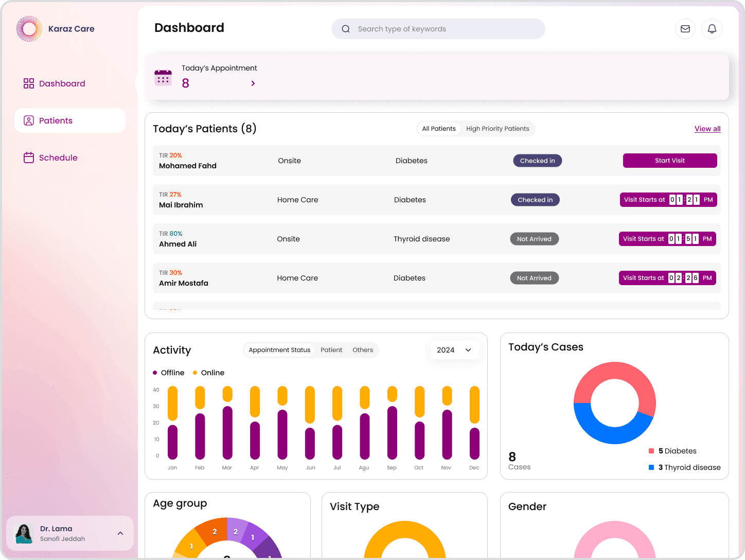The image size is (745, 560).
Task: Click Ahmed Ali's Not Arrived badge
Action: click(534, 239)
